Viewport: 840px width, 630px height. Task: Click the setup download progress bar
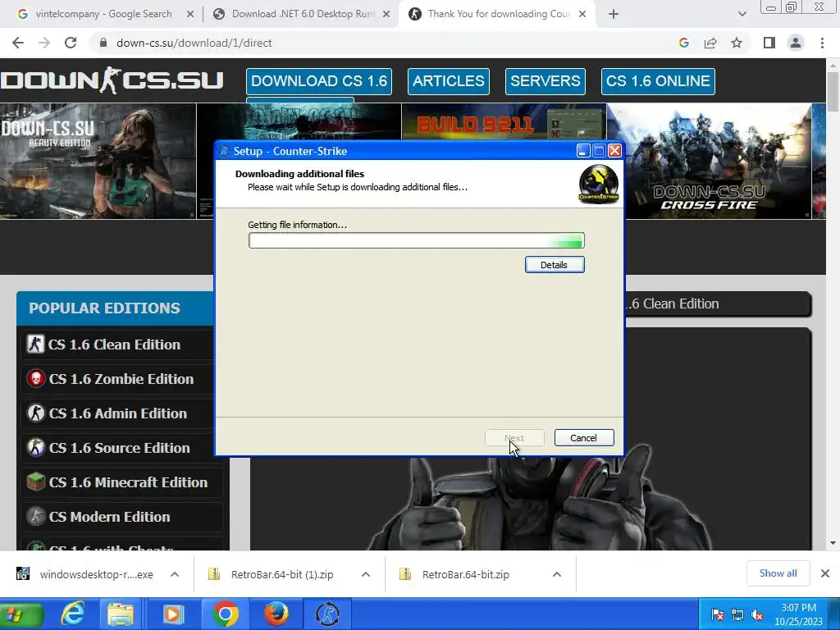click(x=416, y=240)
